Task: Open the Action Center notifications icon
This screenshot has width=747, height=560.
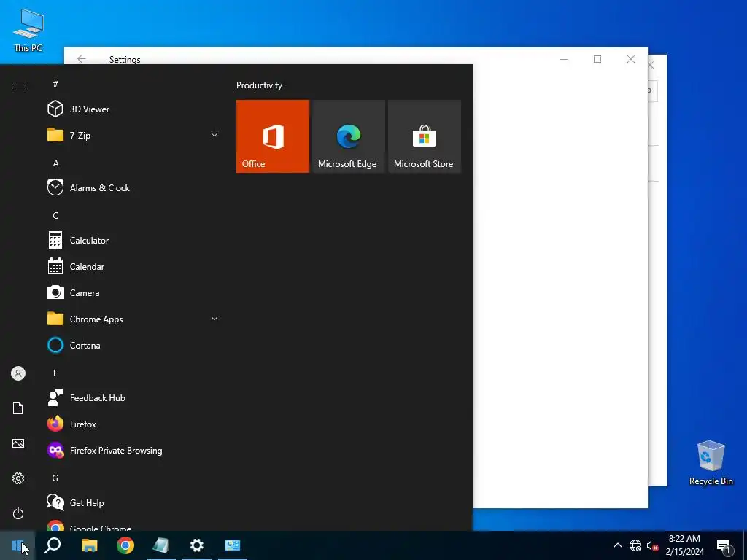Action: pyautogui.click(x=724, y=547)
